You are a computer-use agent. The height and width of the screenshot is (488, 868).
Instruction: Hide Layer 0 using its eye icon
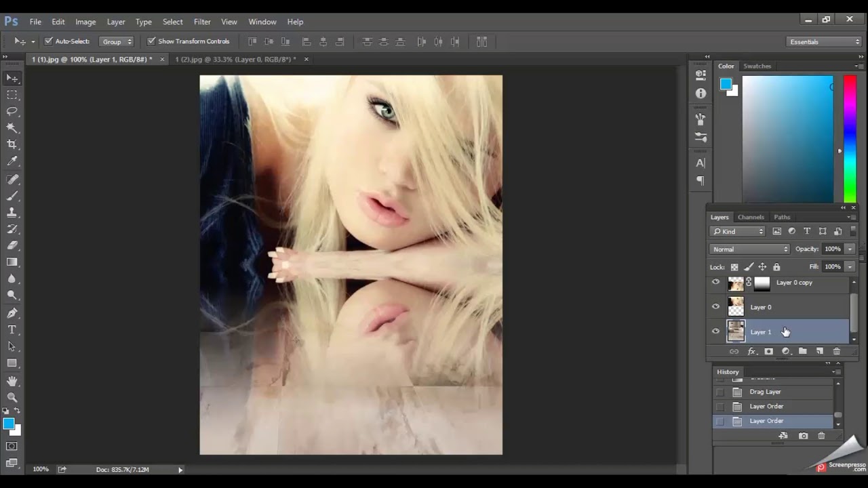[x=715, y=307]
